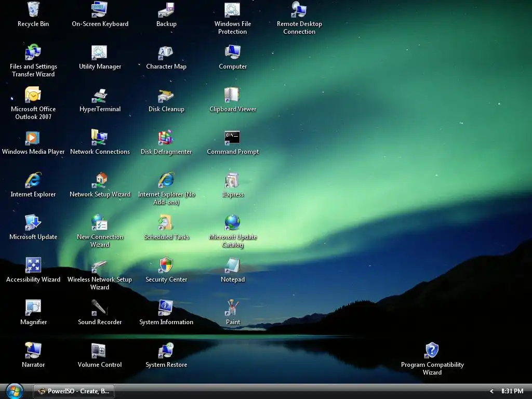Select the System Restore icon
Viewport: 532px width, 399px height.
click(166, 350)
